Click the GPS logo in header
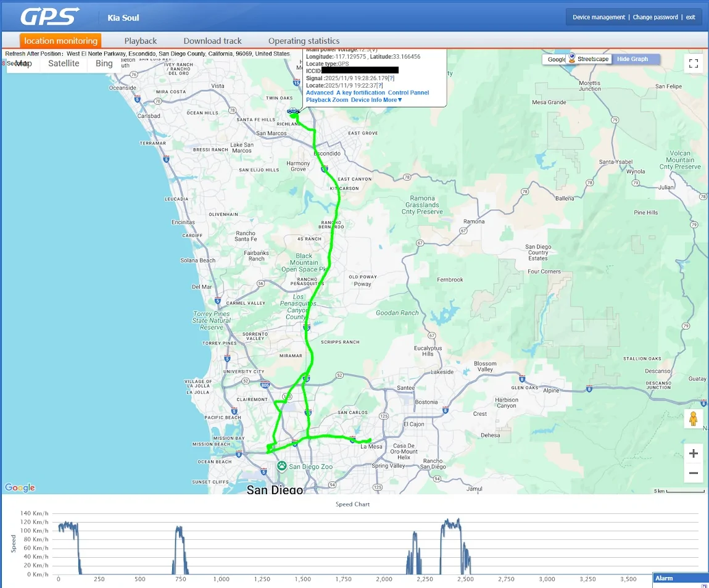Image resolution: width=709 pixels, height=588 pixels. coord(50,16)
